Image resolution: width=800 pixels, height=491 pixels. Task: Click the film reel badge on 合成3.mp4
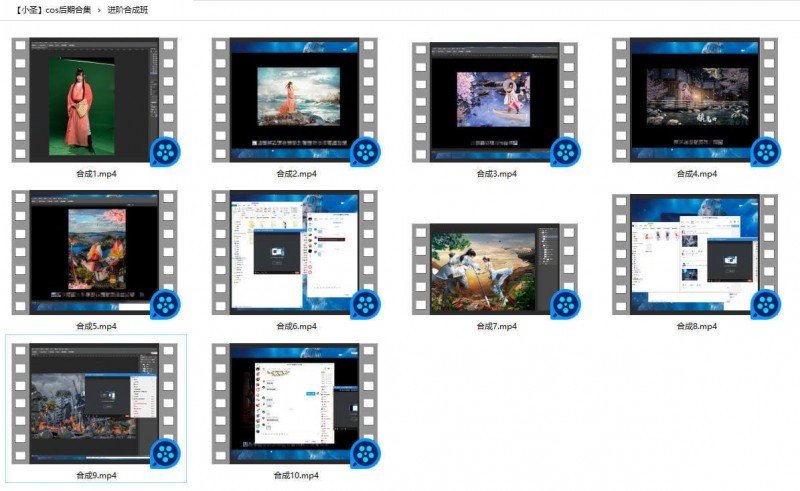(x=565, y=152)
